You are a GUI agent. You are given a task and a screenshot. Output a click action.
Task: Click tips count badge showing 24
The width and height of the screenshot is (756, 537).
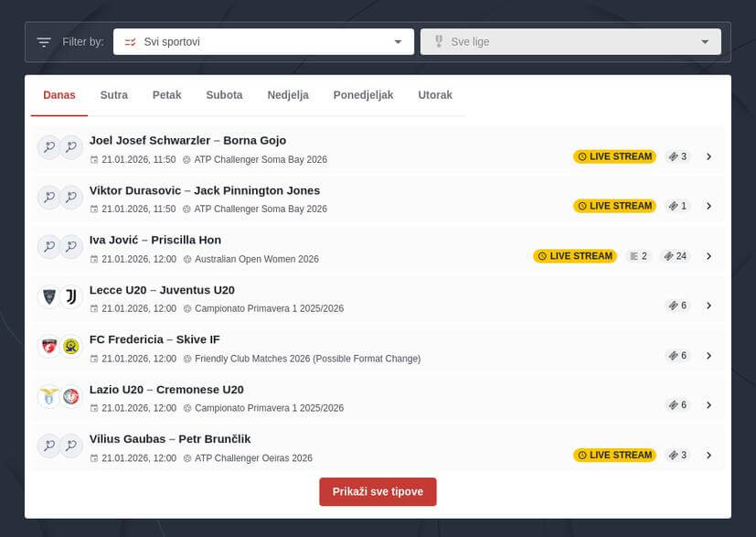tap(676, 256)
